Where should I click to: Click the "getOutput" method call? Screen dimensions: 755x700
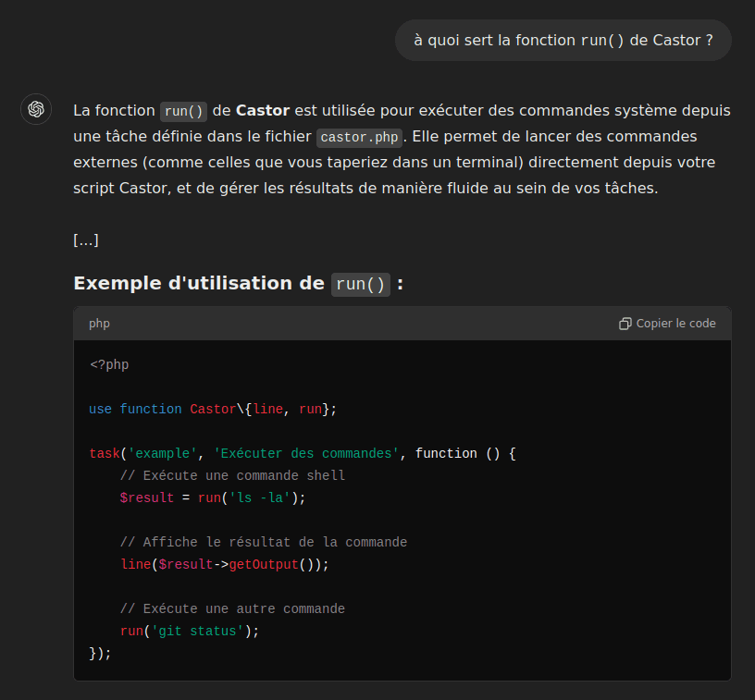(263, 564)
